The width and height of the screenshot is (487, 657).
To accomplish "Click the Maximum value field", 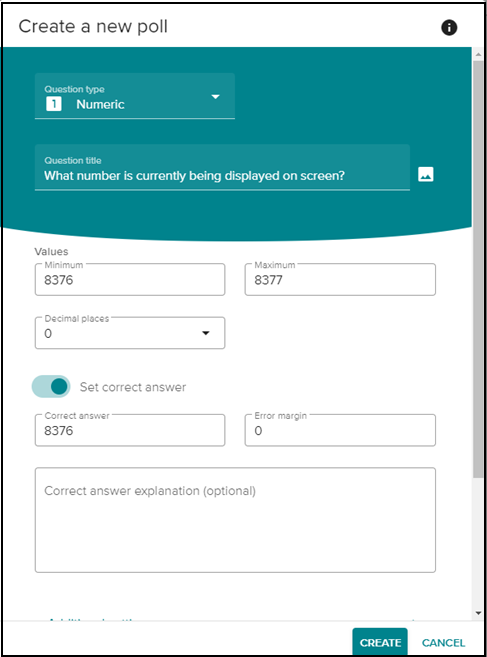I will 340,279.
